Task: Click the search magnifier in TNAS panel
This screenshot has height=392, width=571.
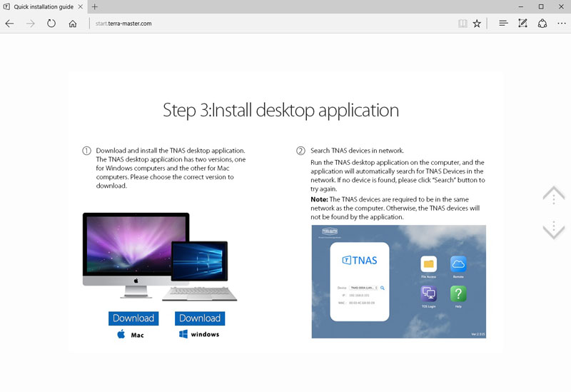Action: point(383,288)
